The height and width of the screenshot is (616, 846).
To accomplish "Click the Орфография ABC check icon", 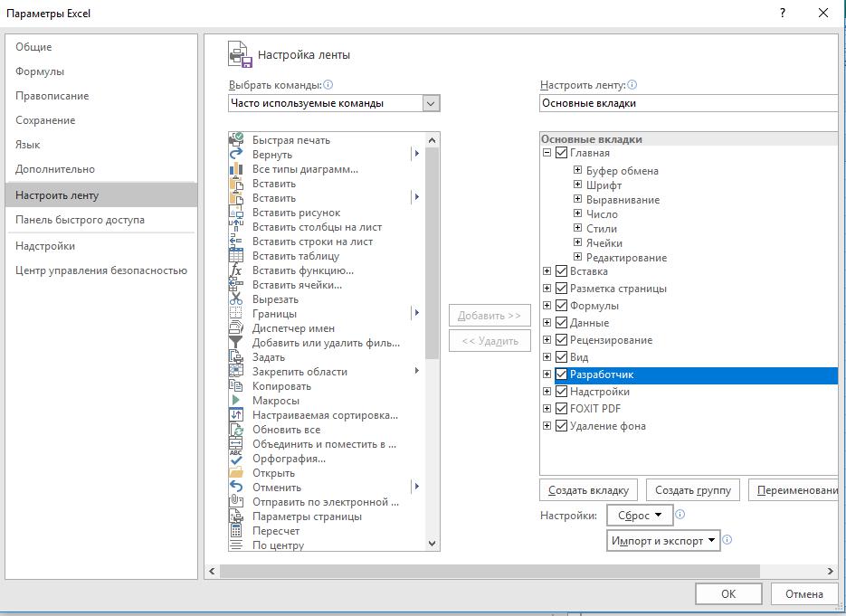I will tap(236, 459).
